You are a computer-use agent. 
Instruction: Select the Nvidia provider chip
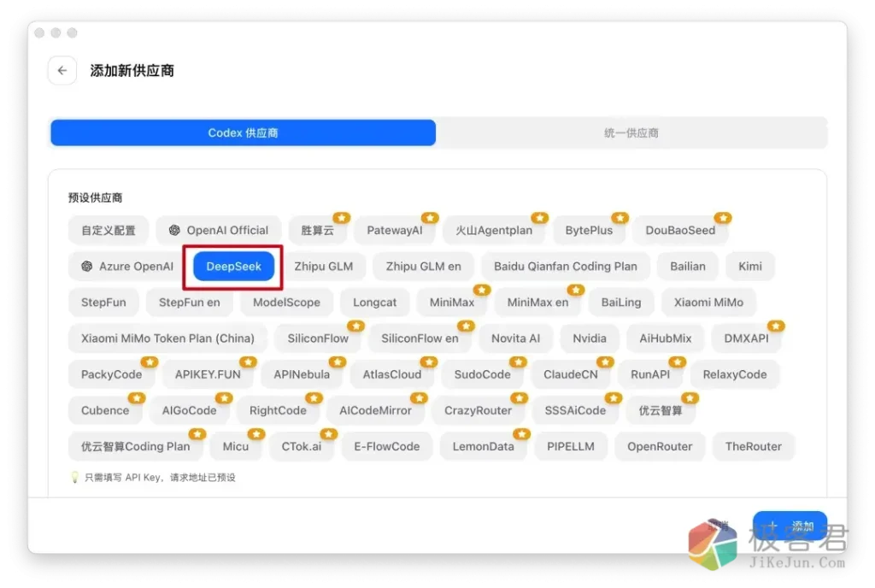(x=590, y=338)
